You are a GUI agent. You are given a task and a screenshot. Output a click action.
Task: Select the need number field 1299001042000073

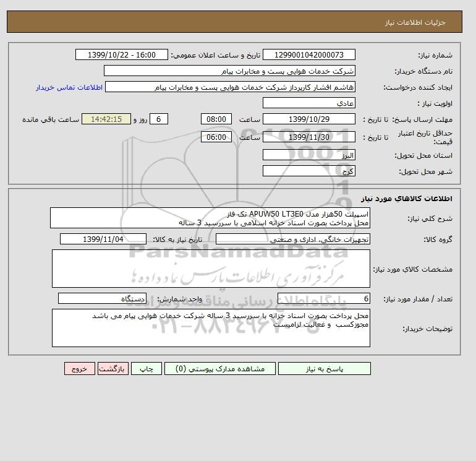click(308, 54)
